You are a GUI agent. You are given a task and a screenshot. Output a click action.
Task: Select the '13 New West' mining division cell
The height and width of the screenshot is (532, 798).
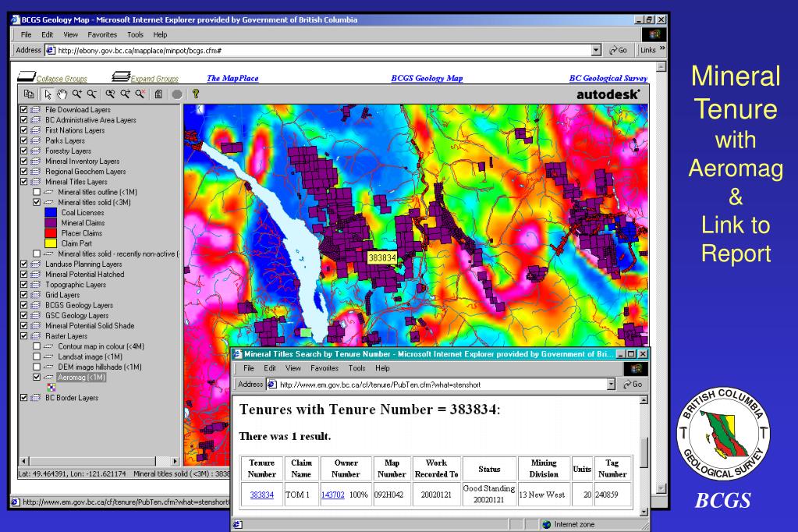(x=544, y=495)
